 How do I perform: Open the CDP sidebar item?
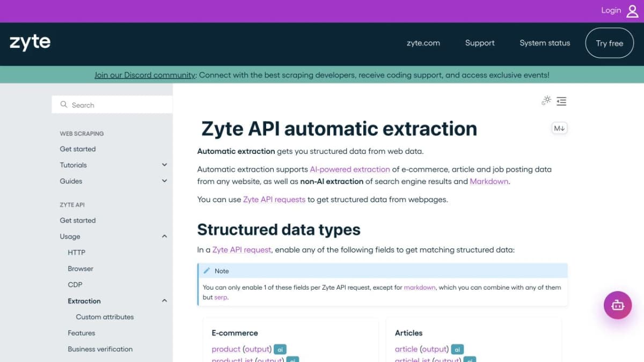point(75,285)
